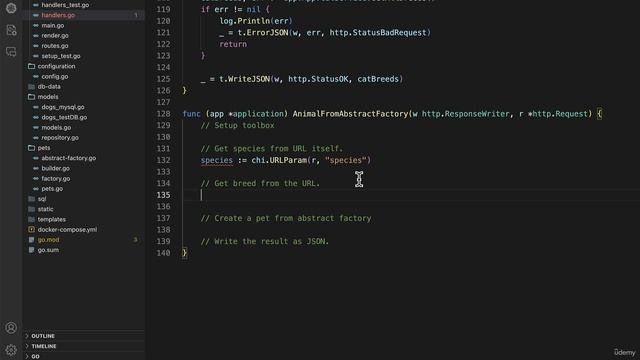This screenshot has width=640, height=360.
Task: Click the models folder icon
Action: (x=31, y=97)
